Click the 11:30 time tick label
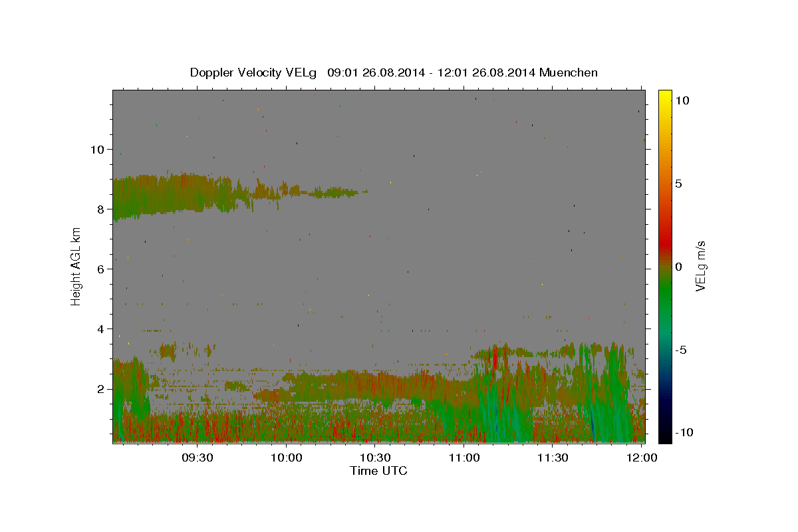The image size is (798, 532). 553,458
